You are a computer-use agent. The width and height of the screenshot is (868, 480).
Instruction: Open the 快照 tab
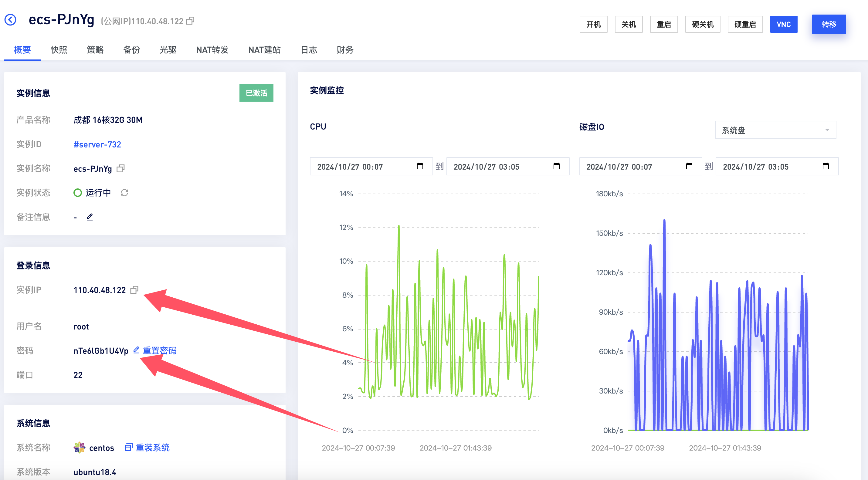point(59,50)
